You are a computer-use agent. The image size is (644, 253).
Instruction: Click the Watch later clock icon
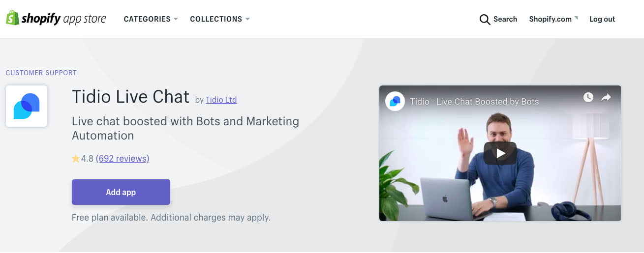click(x=588, y=97)
